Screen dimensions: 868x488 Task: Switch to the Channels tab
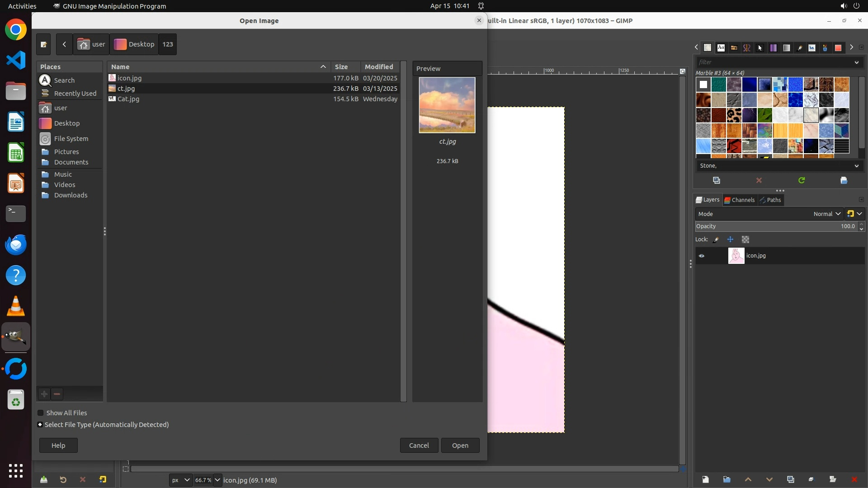739,200
